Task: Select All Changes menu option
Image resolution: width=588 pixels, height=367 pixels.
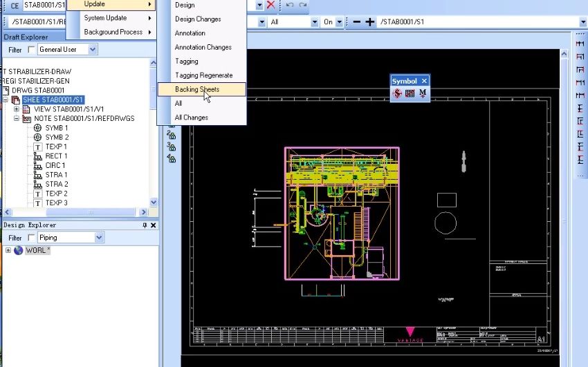Action: [x=191, y=117]
